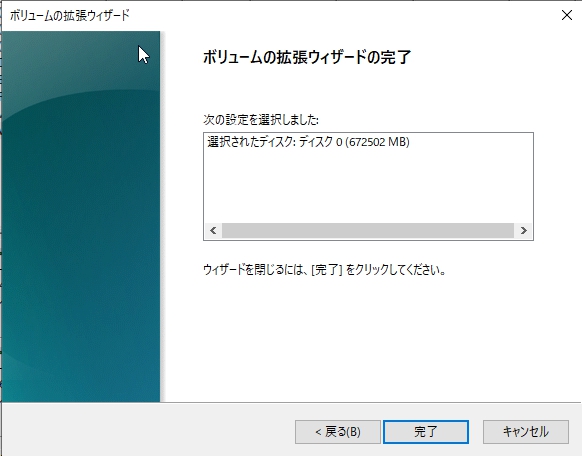Cancel the wizard with キャンセル button
Viewport: 582px width, 456px height.
(x=526, y=432)
